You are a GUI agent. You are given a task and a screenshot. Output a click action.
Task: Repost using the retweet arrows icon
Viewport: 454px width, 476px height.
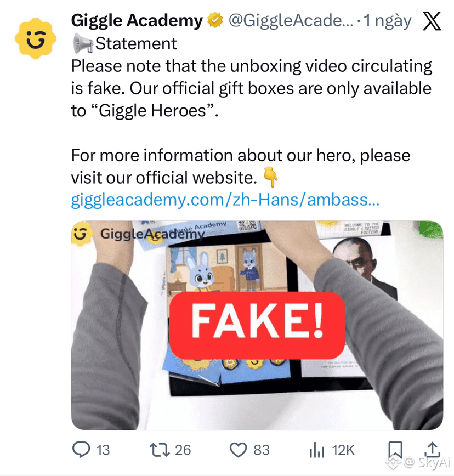click(x=160, y=450)
